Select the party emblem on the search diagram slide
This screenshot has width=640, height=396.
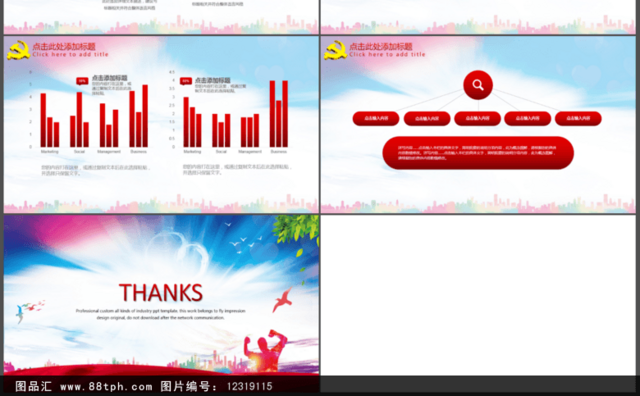pos(335,50)
